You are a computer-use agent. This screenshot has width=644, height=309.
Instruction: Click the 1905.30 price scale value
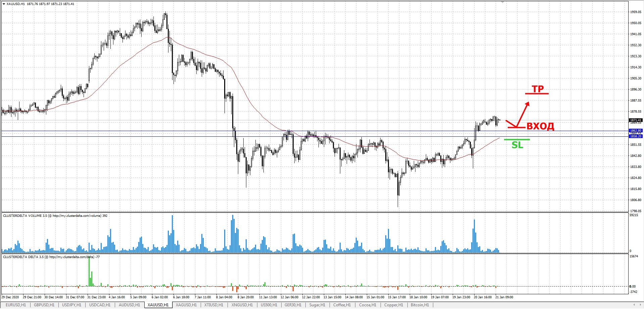[x=636, y=78]
